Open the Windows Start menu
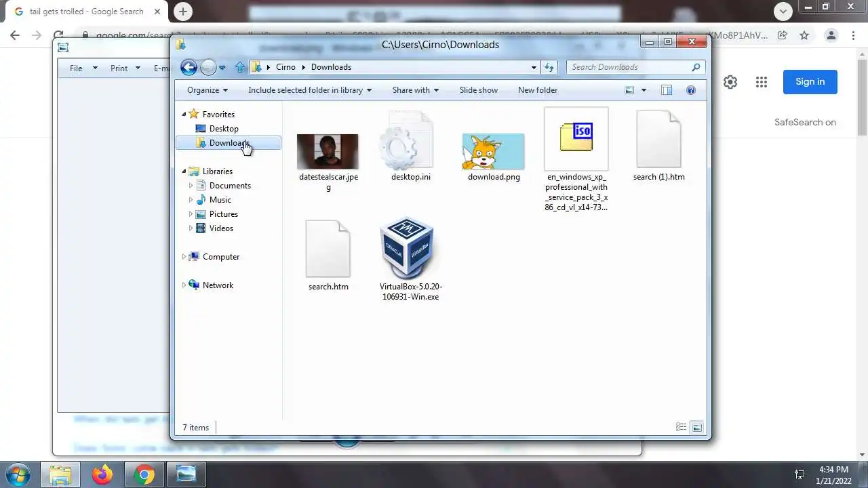The height and width of the screenshot is (488, 868). [x=18, y=474]
